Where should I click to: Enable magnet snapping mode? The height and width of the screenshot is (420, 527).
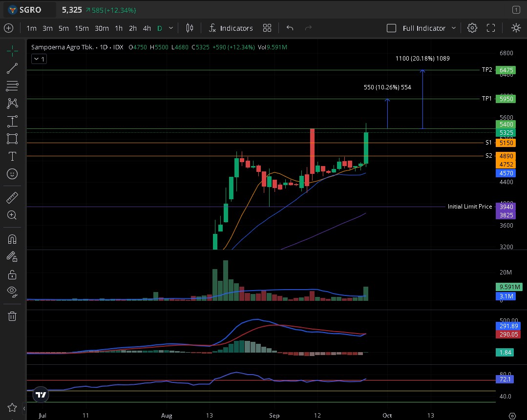[12, 239]
